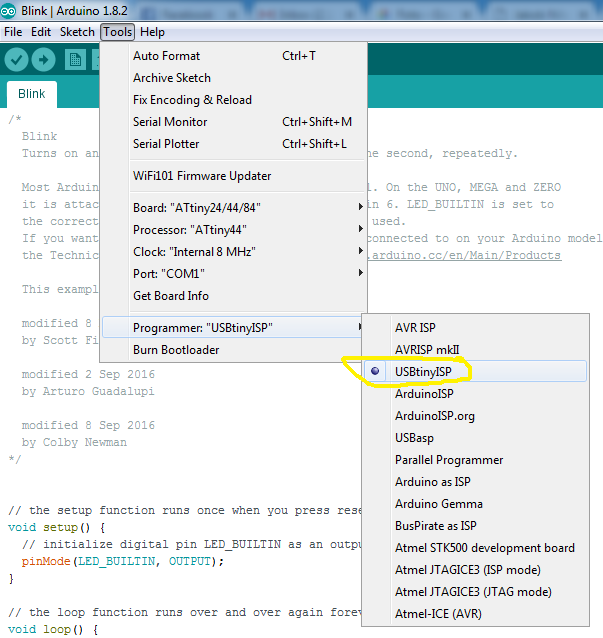Viewport: 603px width, 638px height.
Task: Choose Atmel-ICE (AVR) programmer
Action: 475,614
